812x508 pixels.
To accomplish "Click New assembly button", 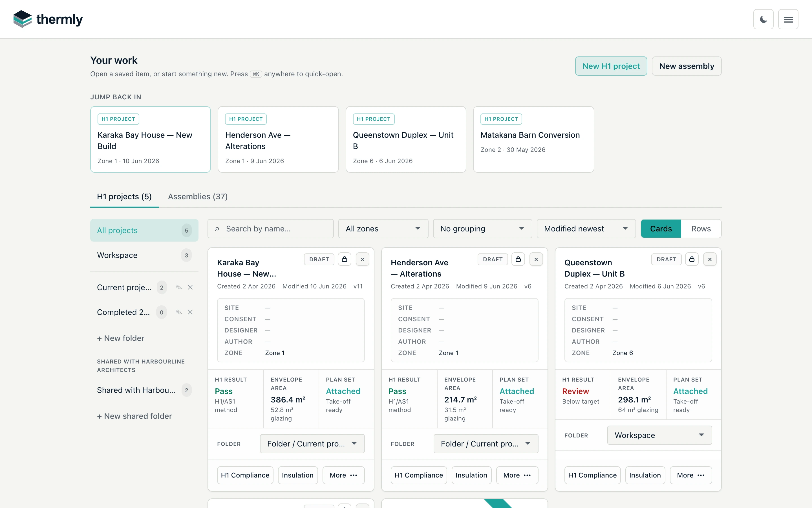I will [687, 66].
